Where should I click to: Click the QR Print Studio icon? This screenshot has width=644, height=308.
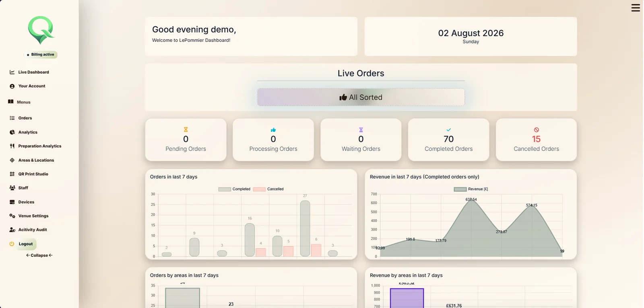12,174
